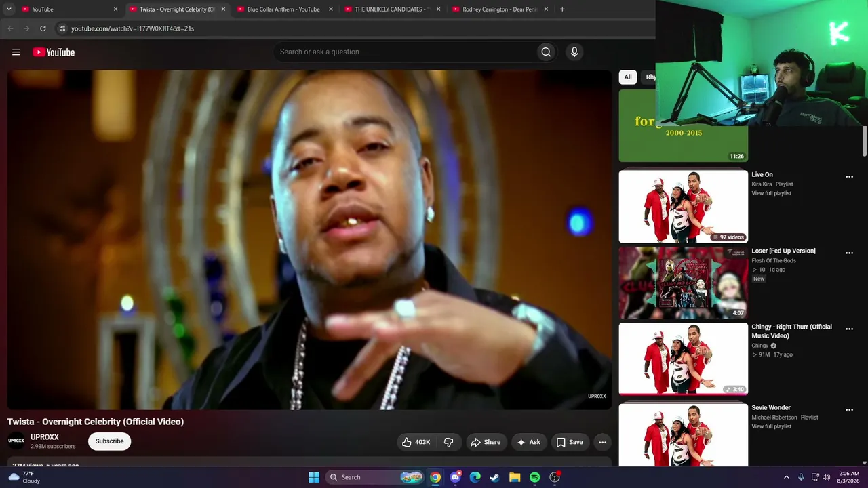Start voice search with microphone icon

[574, 52]
